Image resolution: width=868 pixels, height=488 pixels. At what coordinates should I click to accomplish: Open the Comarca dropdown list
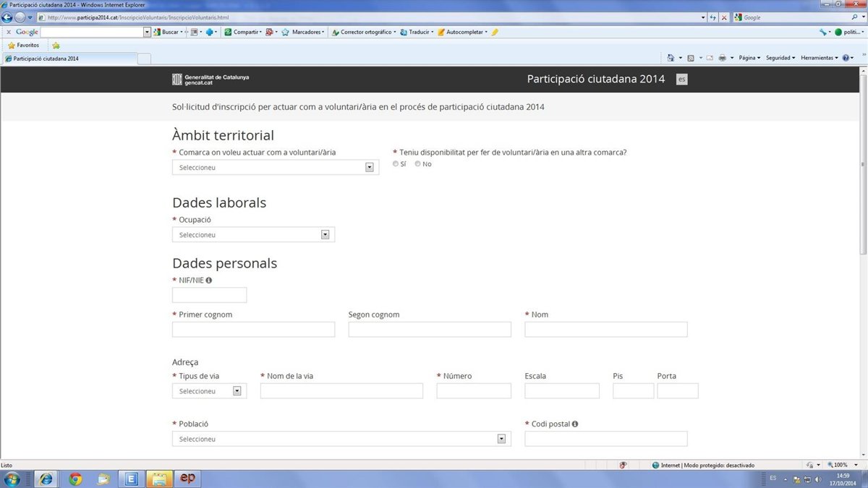[369, 168]
